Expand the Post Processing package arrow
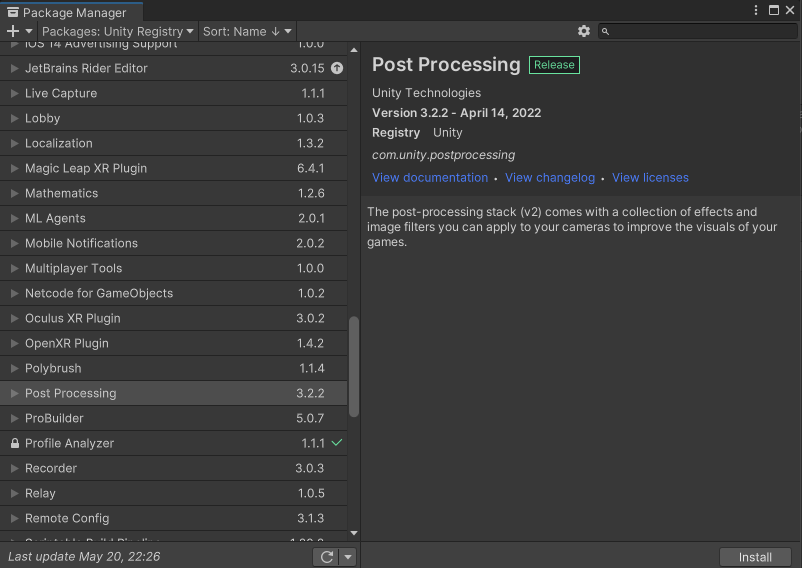This screenshot has height=568, width=802. click(x=14, y=393)
